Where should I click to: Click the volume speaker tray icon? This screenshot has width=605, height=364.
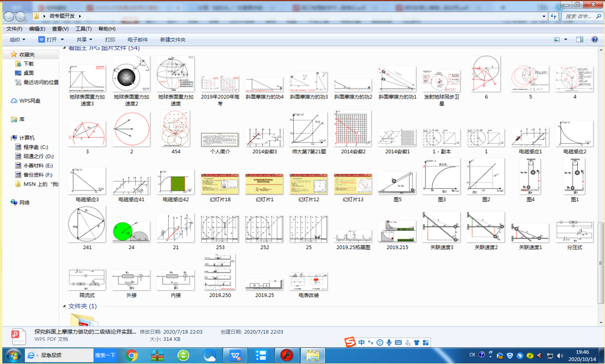559,356
